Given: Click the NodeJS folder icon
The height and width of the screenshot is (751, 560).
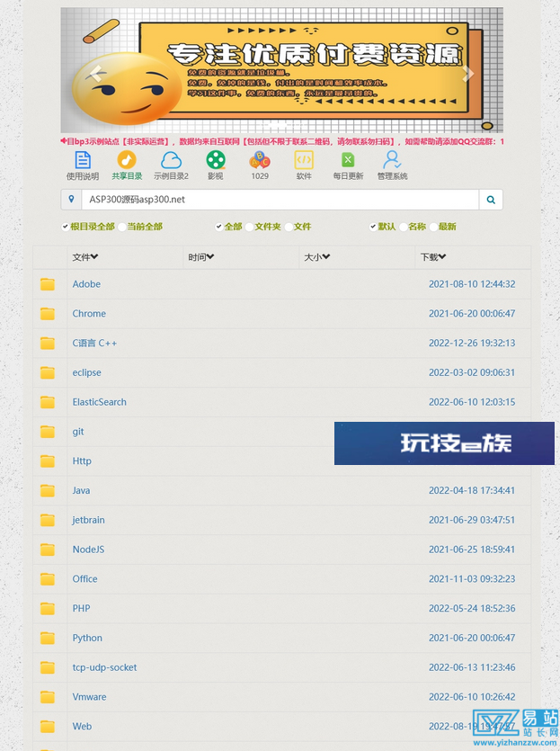Looking at the screenshot, I should [x=48, y=550].
